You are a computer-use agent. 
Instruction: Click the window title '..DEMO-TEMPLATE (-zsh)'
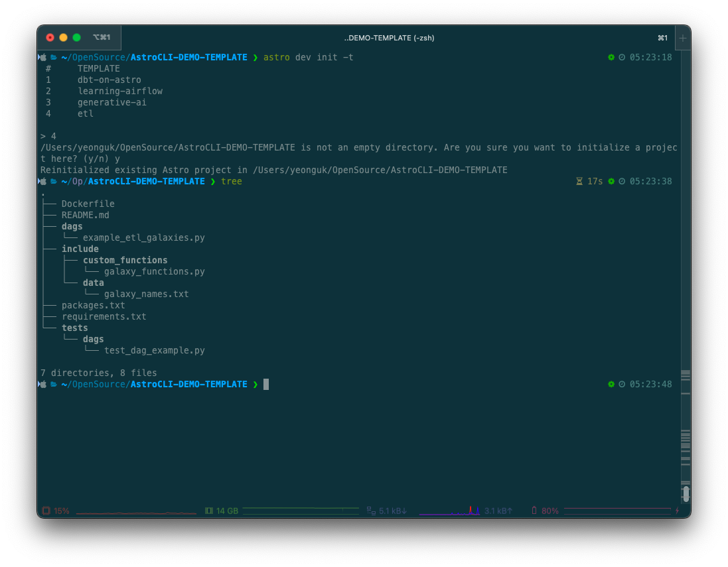[389, 38]
